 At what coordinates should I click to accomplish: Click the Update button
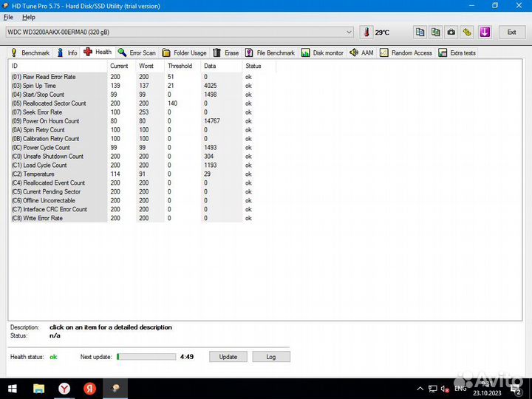coord(228,357)
